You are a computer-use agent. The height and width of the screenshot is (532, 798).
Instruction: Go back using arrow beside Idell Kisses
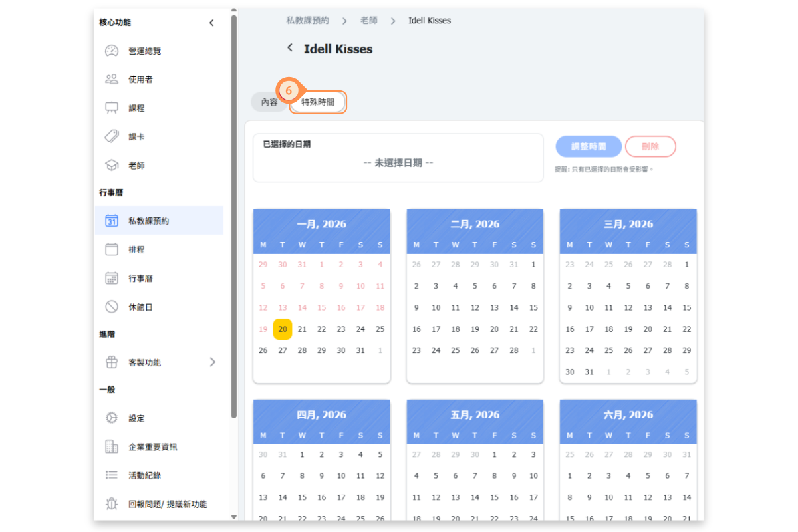click(289, 48)
